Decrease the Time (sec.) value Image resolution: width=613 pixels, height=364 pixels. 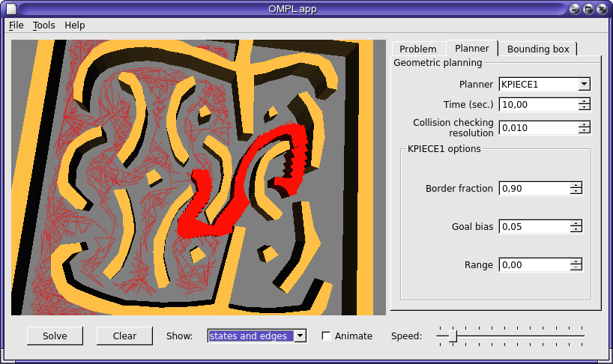coord(584,107)
